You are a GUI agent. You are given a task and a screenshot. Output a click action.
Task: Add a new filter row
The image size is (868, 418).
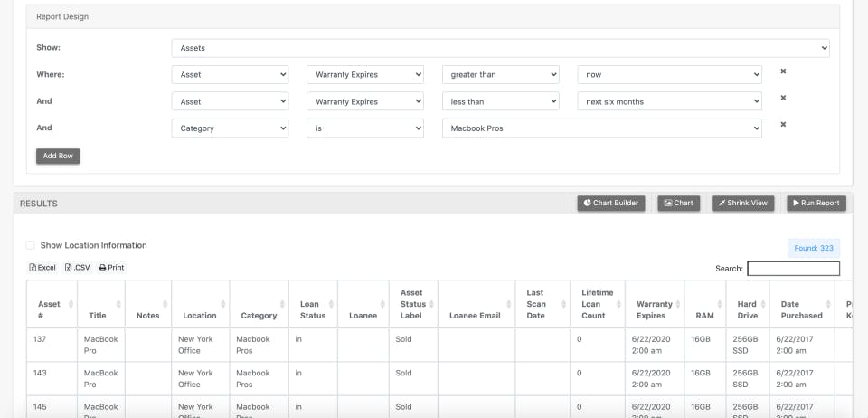[x=58, y=157]
